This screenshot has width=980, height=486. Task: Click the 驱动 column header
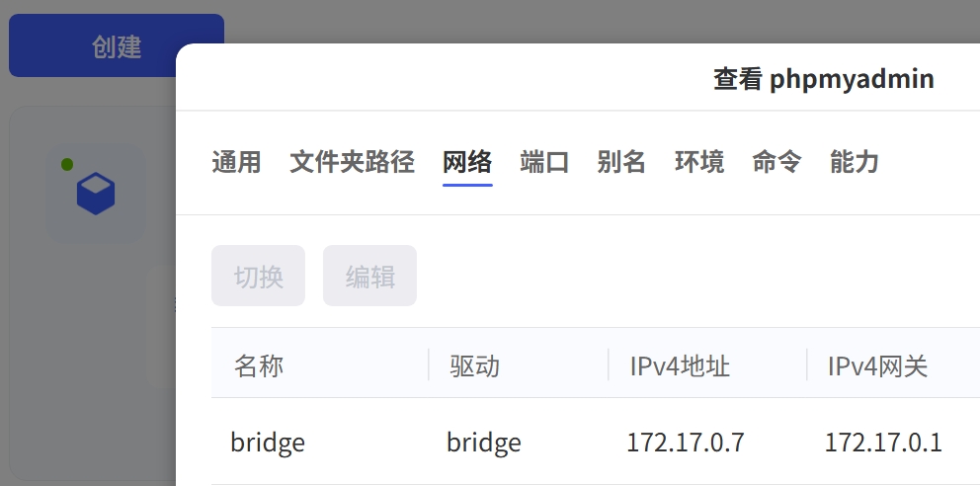click(x=475, y=366)
